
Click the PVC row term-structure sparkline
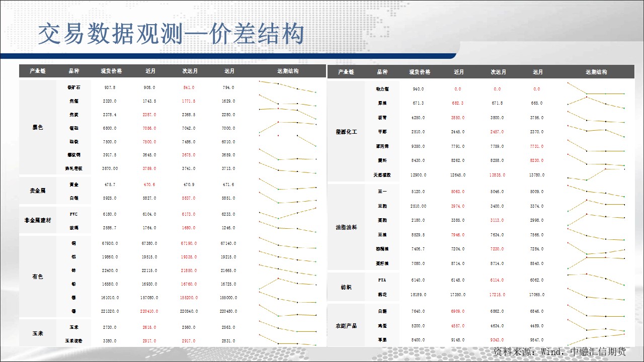(x=287, y=213)
